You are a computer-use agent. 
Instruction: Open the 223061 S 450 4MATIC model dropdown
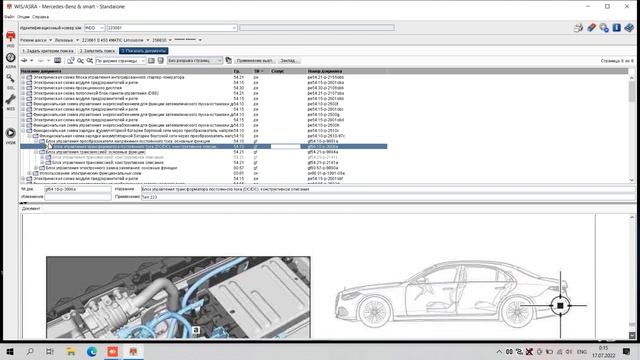tap(148, 40)
